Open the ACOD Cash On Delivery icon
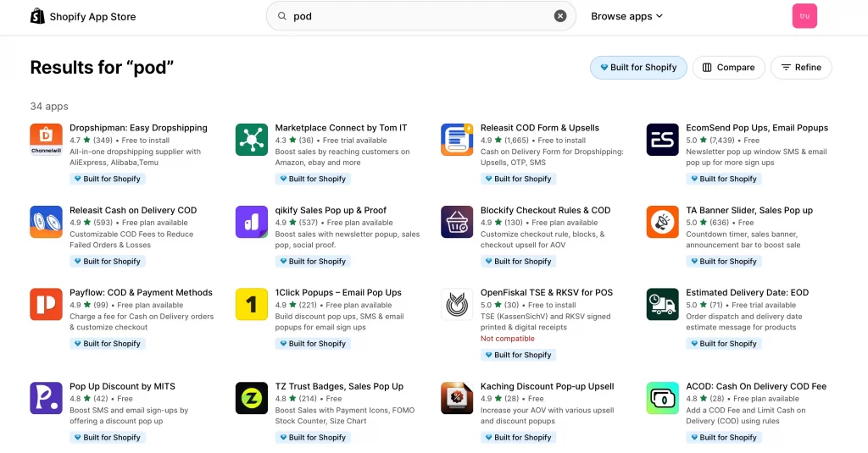868x453 pixels. coord(662,398)
